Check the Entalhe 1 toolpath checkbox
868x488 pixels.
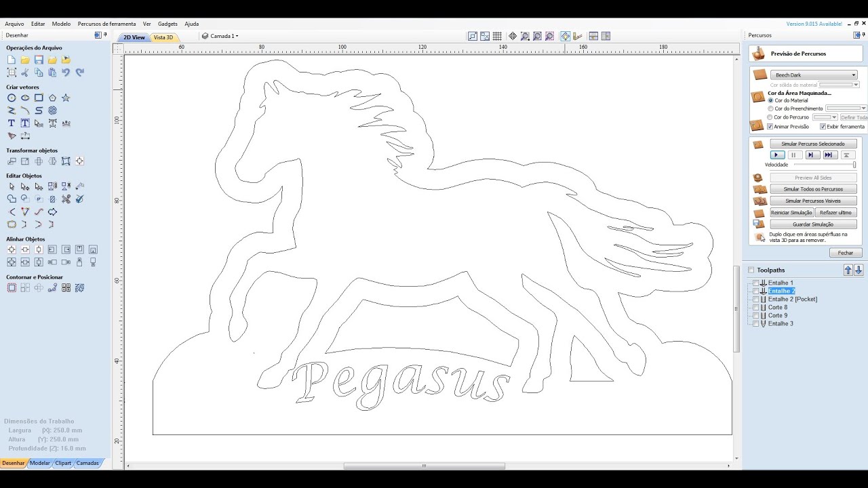[x=756, y=283]
